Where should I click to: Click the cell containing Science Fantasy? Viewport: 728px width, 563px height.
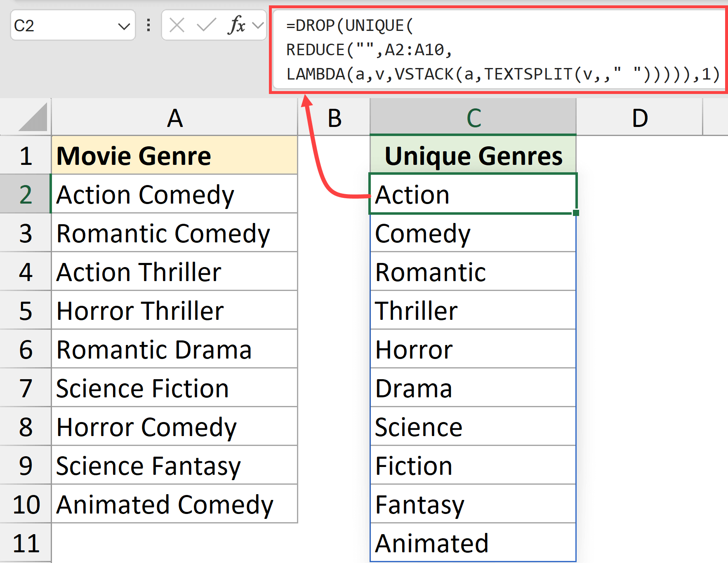pos(175,466)
